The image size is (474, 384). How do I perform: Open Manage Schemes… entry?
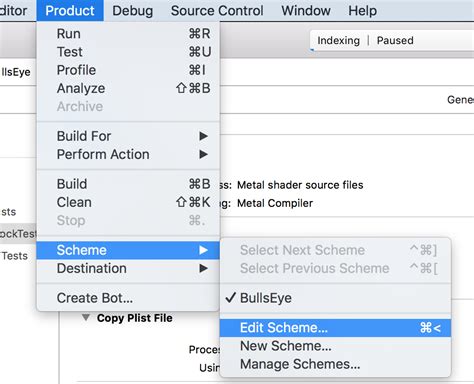[x=335, y=364]
